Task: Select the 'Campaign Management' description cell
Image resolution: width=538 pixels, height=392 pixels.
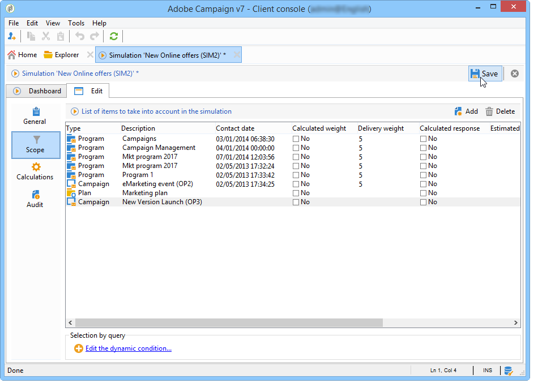Action: [x=159, y=148]
